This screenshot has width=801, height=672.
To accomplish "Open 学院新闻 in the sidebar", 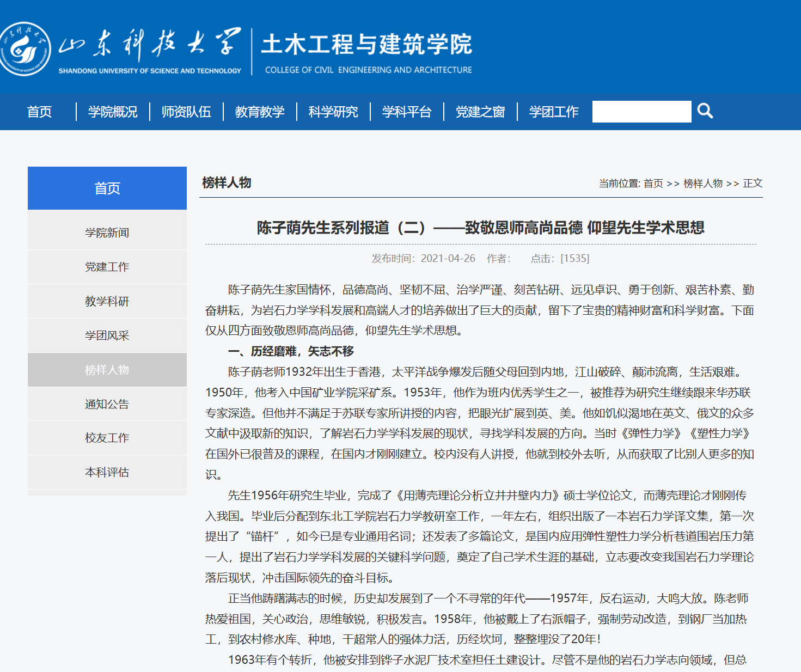I will 107,233.
